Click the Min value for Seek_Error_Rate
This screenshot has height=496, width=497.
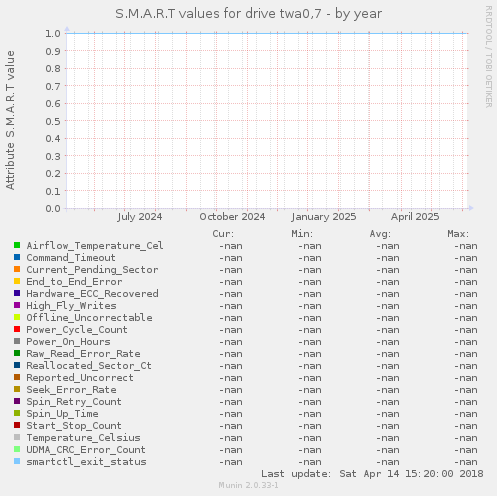pyautogui.click(x=310, y=390)
